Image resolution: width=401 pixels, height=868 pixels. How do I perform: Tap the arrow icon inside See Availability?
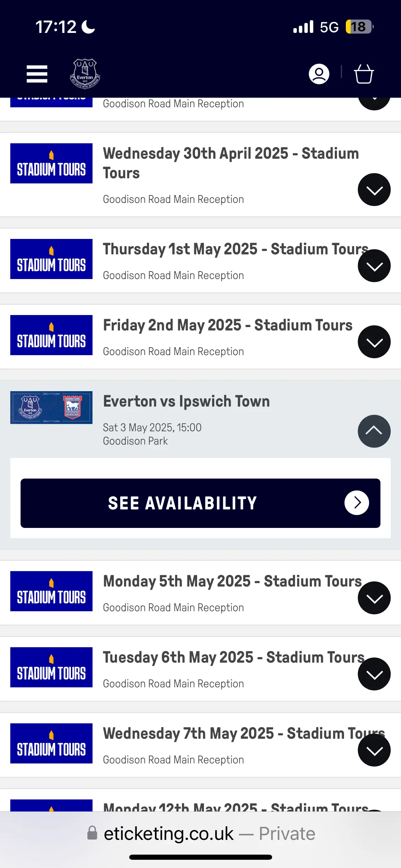[x=356, y=503]
